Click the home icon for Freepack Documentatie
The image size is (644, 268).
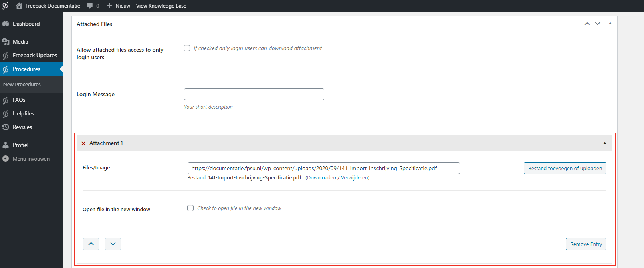pyautogui.click(x=19, y=6)
